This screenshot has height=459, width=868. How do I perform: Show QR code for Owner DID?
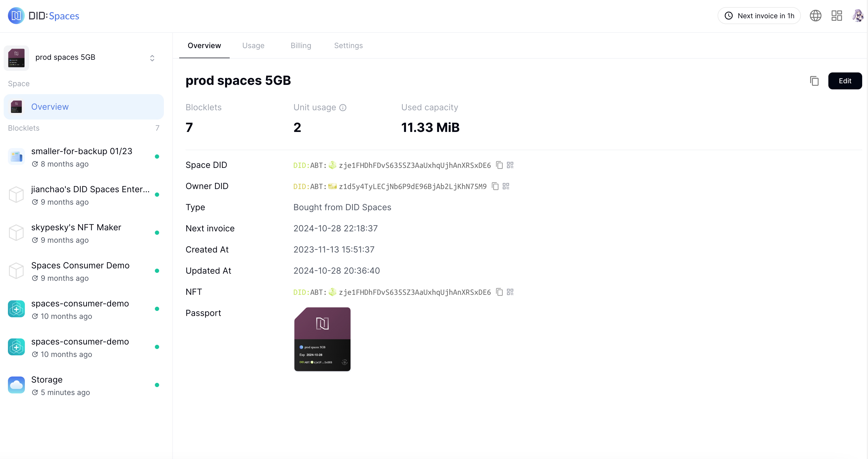pyautogui.click(x=506, y=186)
